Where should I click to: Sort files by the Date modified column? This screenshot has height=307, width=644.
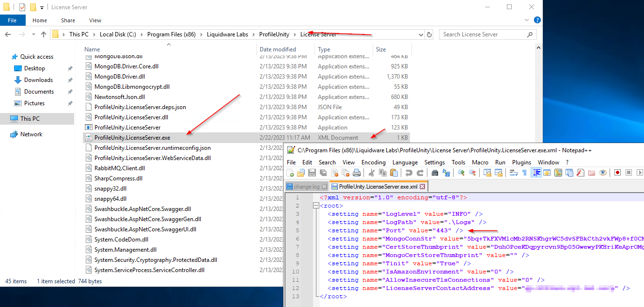click(278, 49)
